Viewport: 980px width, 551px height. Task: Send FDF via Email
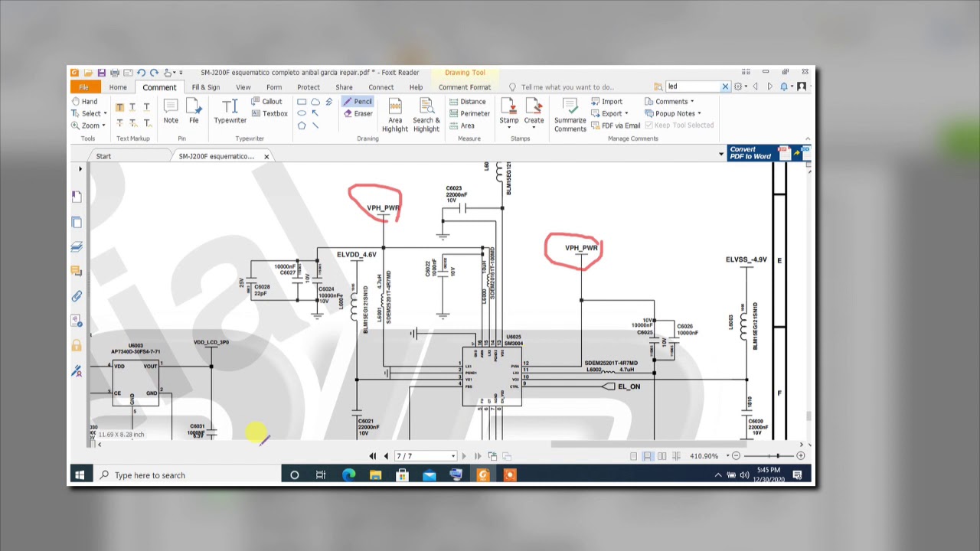(x=615, y=126)
